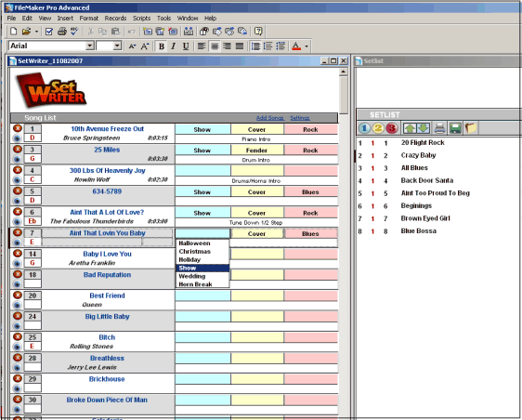The image size is (522, 420).
Task: Align text right in the format toolbar
Action: tap(227, 46)
